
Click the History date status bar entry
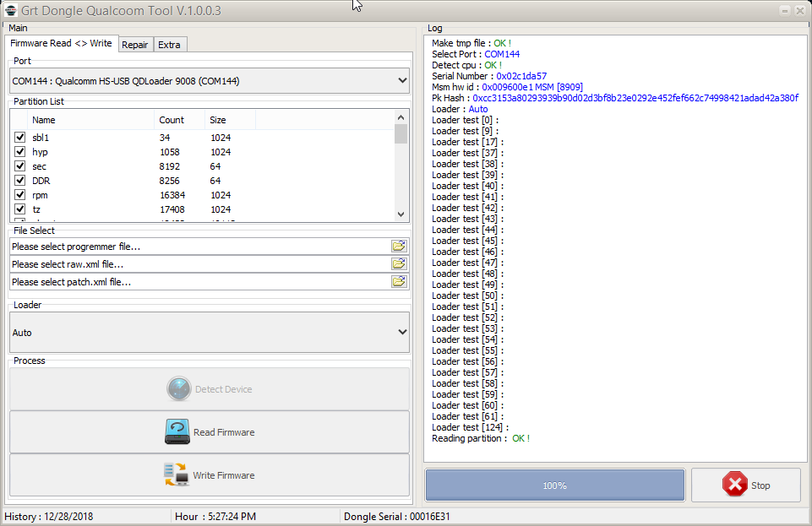(49, 516)
